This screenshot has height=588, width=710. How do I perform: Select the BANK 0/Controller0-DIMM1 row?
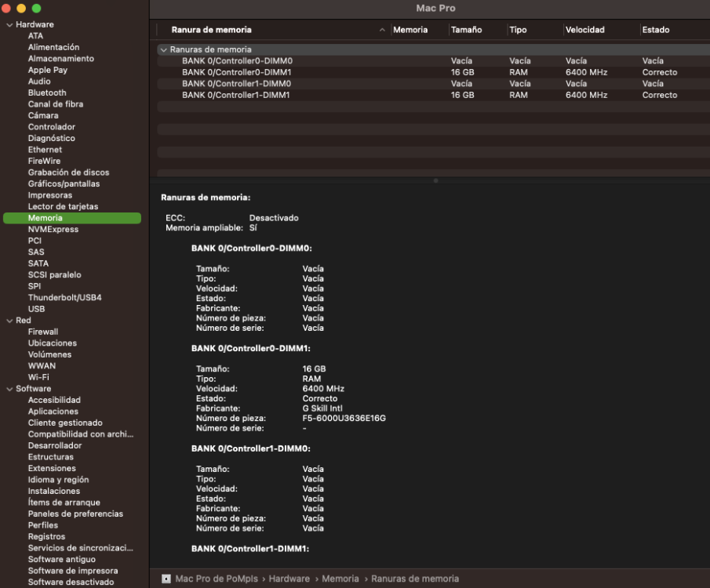click(x=433, y=72)
